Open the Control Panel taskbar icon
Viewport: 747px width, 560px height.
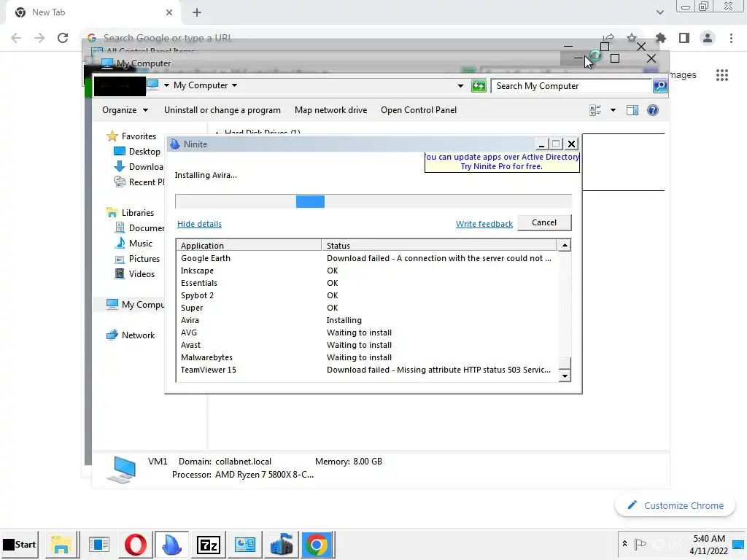(244, 545)
